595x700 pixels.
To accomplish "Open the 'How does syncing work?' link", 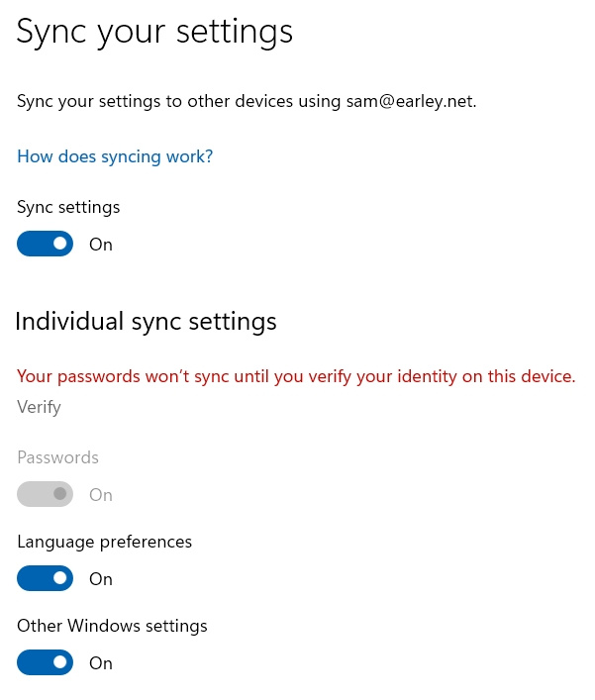I will click(x=115, y=156).
